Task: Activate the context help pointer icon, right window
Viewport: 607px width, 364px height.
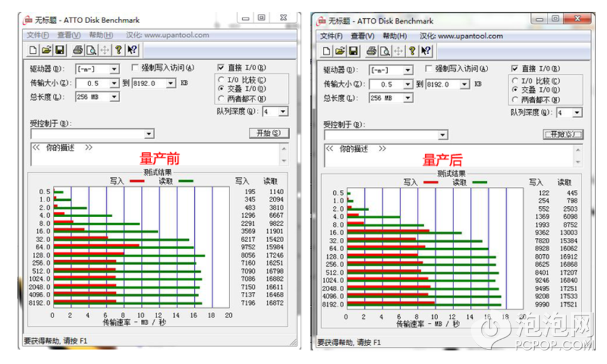Action: 426,51
